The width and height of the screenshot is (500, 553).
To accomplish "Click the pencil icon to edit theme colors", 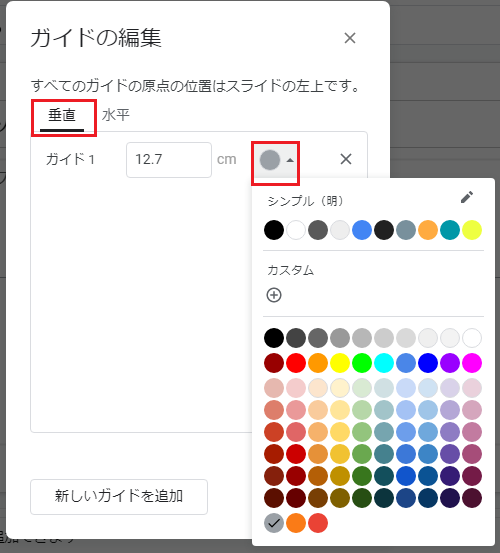I will [x=467, y=198].
